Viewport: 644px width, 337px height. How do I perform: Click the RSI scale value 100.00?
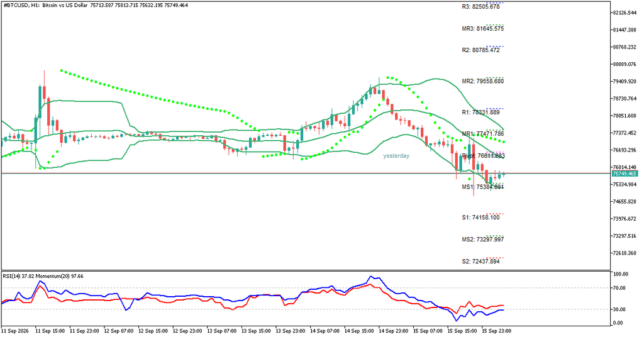click(x=620, y=274)
